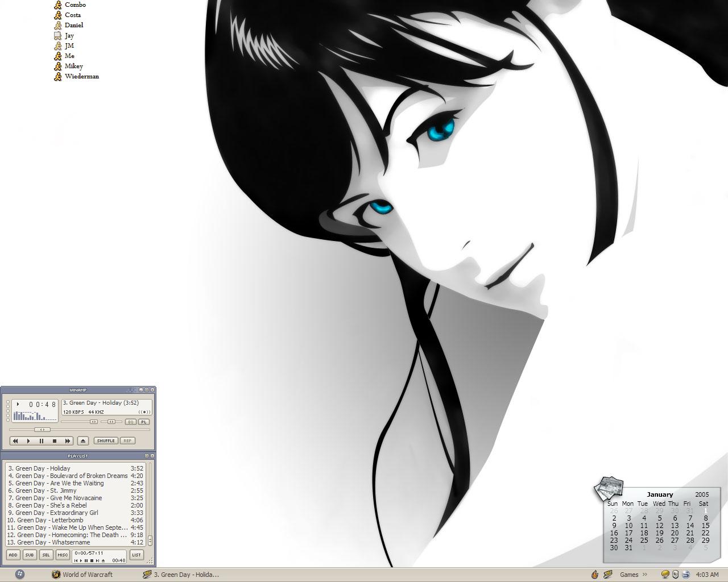Viewport: 728px width, 582px height.
Task: Click Winamp's main play button
Action: (28, 441)
